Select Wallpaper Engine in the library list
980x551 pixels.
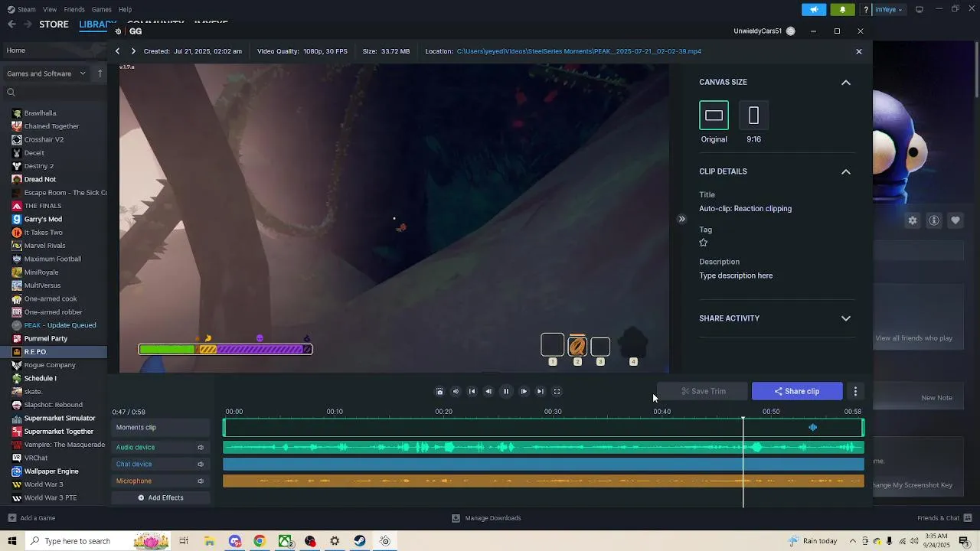[x=51, y=471]
